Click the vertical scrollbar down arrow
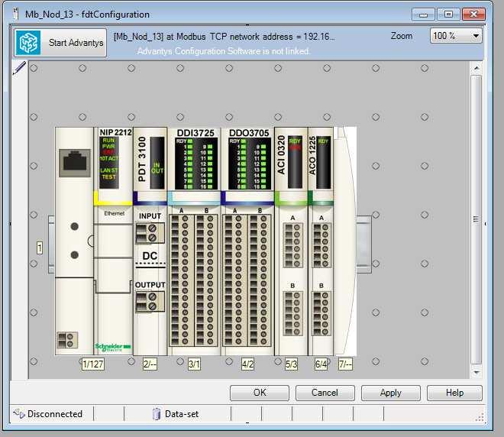The width and height of the screenshot is (504, 437). click(x=477, y=372)
